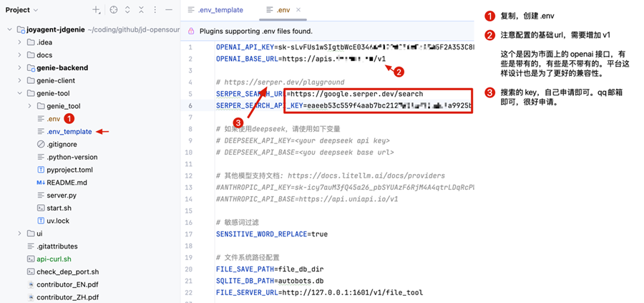
Task: Click the check_dep_port.sh shell icon
Action: (30, 271)
